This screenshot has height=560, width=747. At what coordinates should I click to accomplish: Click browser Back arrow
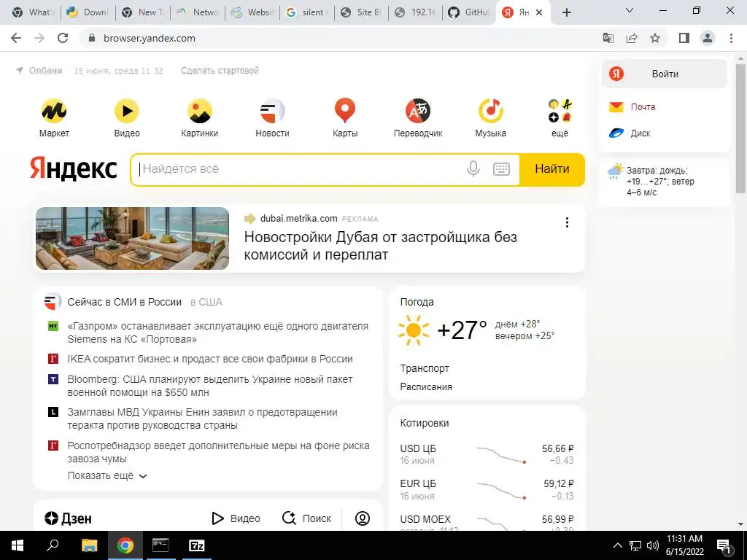coord(16,38)
